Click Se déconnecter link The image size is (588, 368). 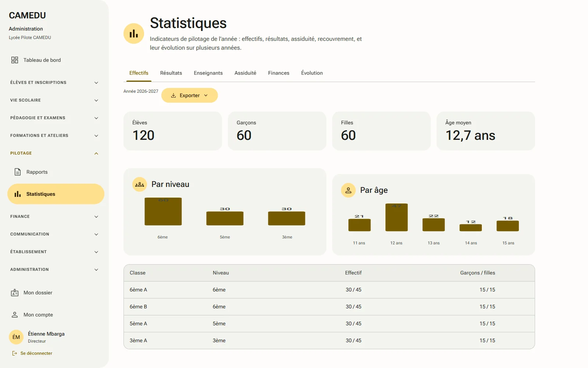pos(32,353)
